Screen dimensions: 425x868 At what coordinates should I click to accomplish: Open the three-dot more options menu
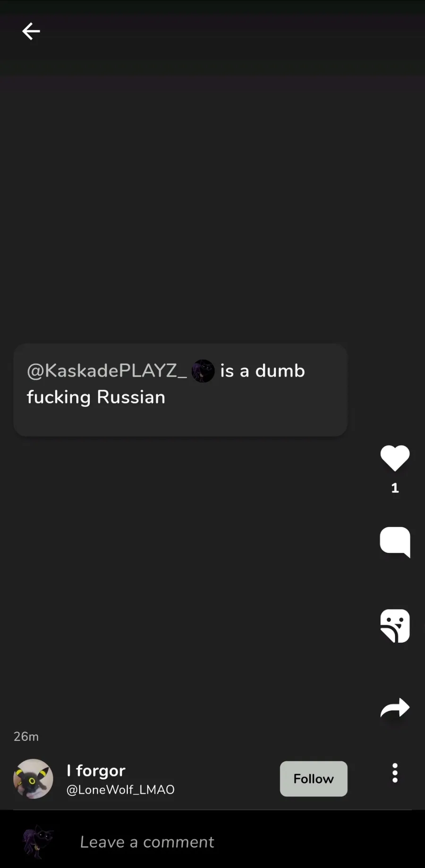click(395, 773)
